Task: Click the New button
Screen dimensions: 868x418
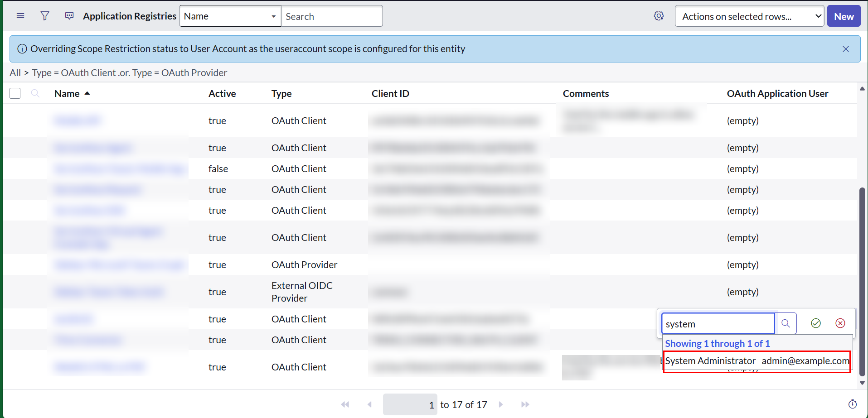Action: click(x=844, y=16)
